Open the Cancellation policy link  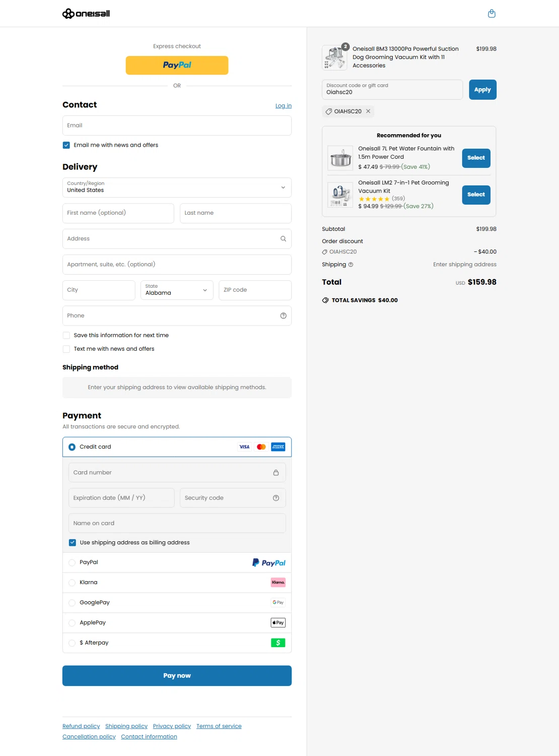coord(89,737)
